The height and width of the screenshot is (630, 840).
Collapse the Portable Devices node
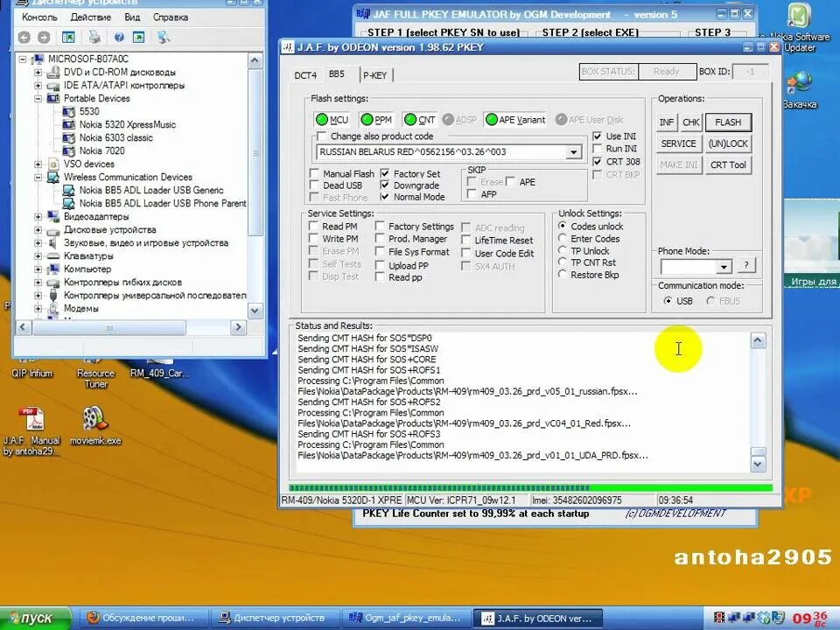pyautogui.click(x=38, y=99)
